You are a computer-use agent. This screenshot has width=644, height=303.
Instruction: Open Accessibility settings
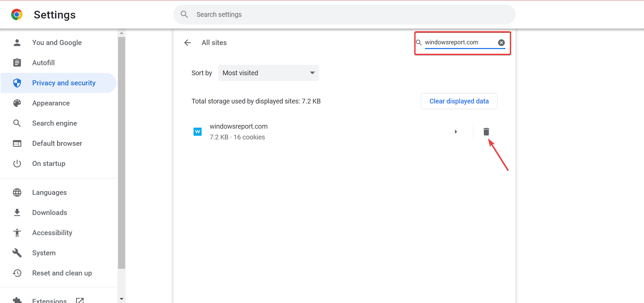[58, 233]
